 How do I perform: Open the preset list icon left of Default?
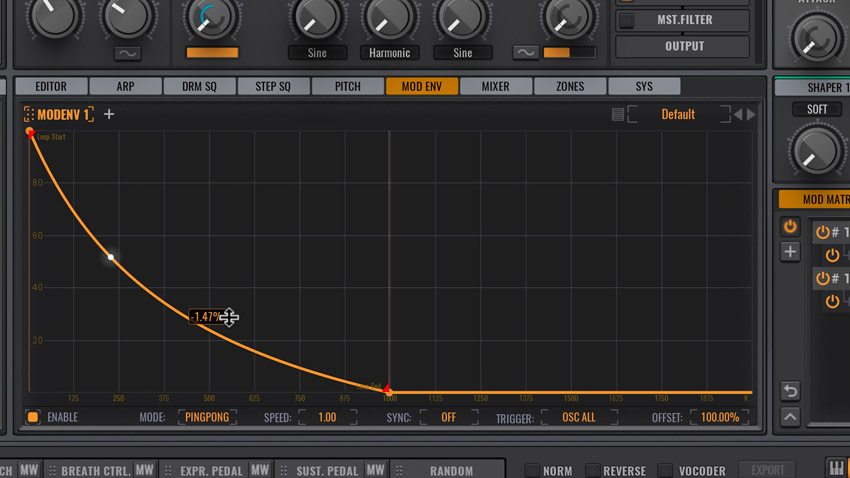[617, 114]
